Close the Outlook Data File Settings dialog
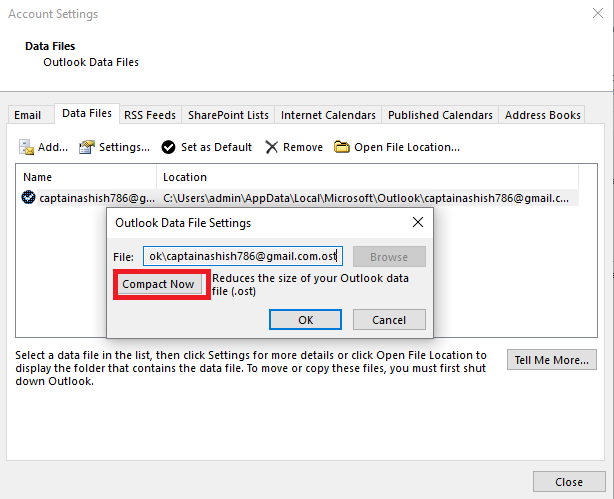The height and width of the screenshot is (499, 614). click(418, 222)
